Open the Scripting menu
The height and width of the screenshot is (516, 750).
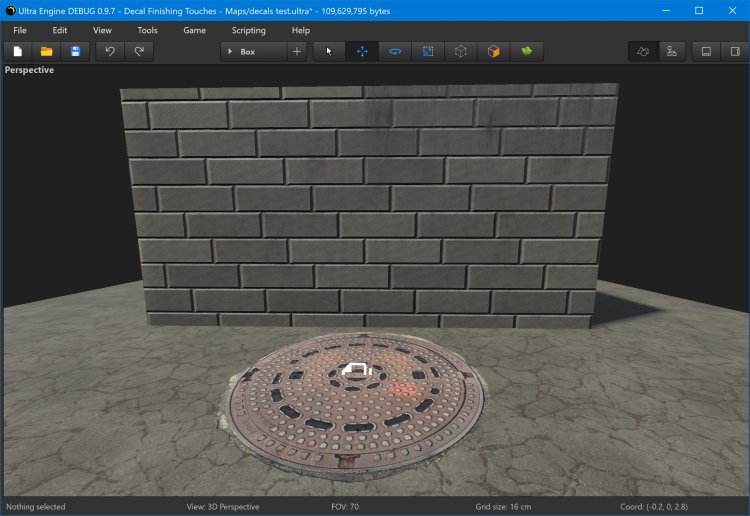click(x=248, y=30)
